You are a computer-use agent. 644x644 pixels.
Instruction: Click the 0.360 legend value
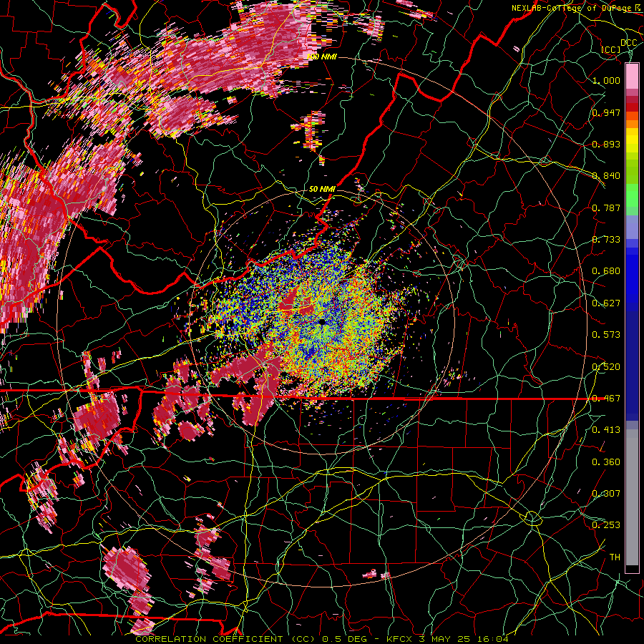606,462
